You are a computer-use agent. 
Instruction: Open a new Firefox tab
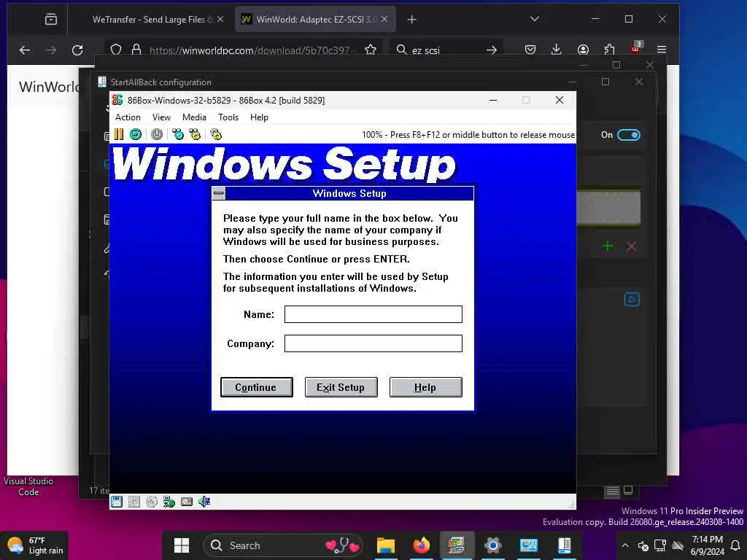pos(412,19)
